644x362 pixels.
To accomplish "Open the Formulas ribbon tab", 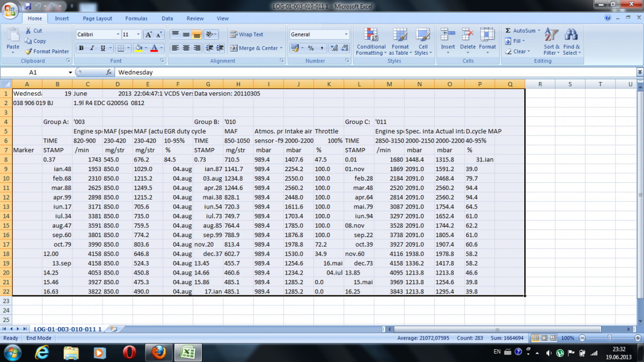I will tap(136, 18).
